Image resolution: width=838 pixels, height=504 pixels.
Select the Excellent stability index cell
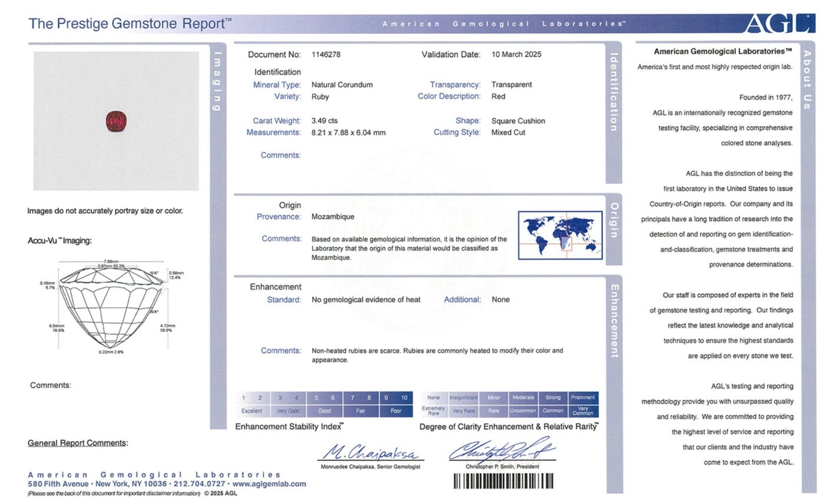[251, 411]
